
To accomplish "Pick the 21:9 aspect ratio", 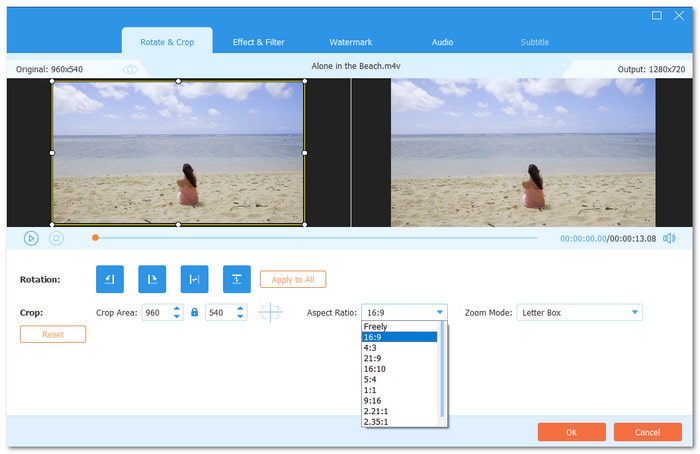I will pos(399,358).
